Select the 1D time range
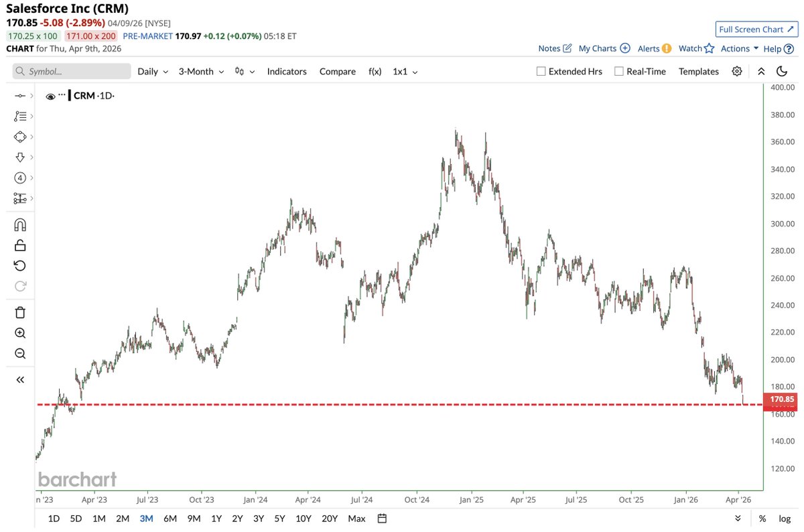This screenshot has width=804, height=532. (54, 518)
